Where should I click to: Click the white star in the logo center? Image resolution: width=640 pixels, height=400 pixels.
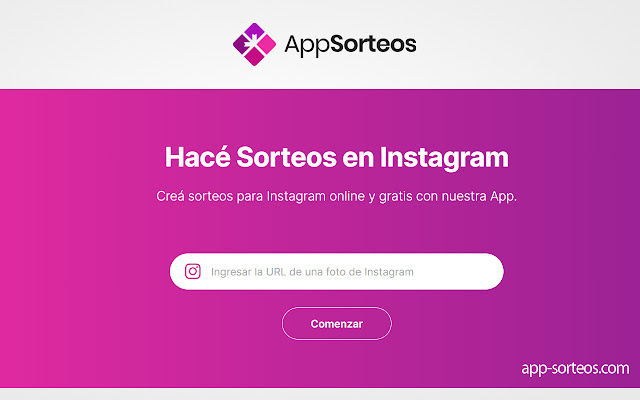253,43
